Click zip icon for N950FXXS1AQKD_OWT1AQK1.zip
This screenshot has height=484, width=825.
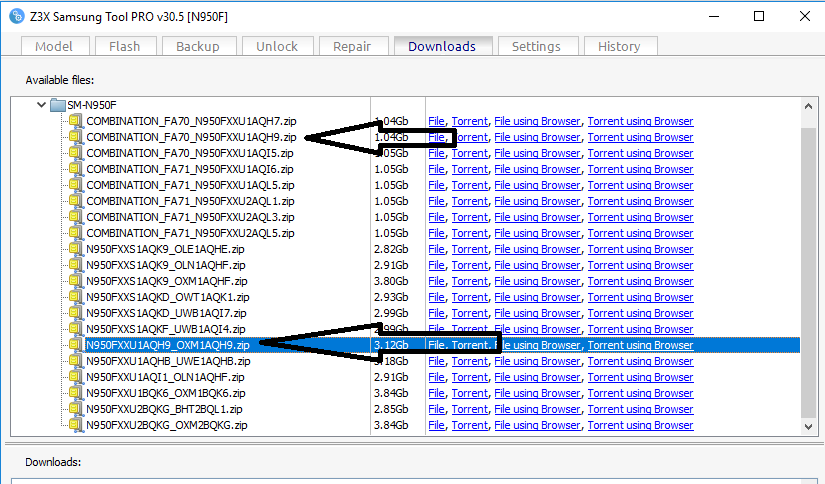click(76, 297)
